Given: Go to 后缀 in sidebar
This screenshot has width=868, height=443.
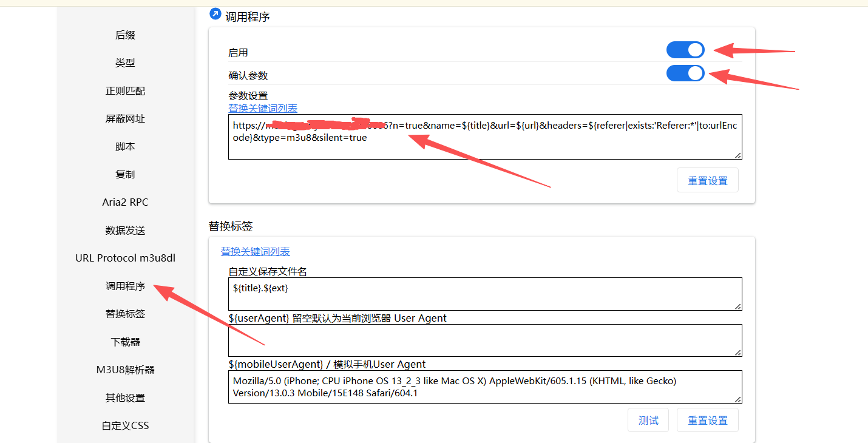Looking at the screenshot, I should [x=125, y=35].
